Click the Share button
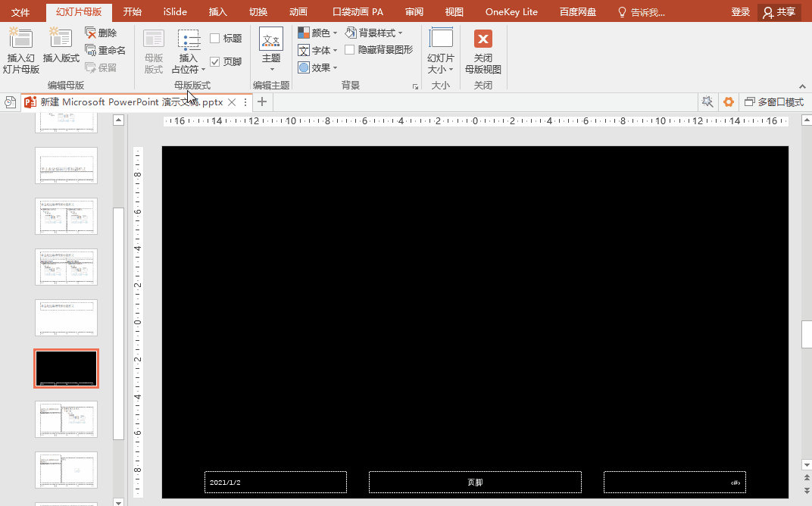The height and width of the screenshot is (506, 812). 779,12
